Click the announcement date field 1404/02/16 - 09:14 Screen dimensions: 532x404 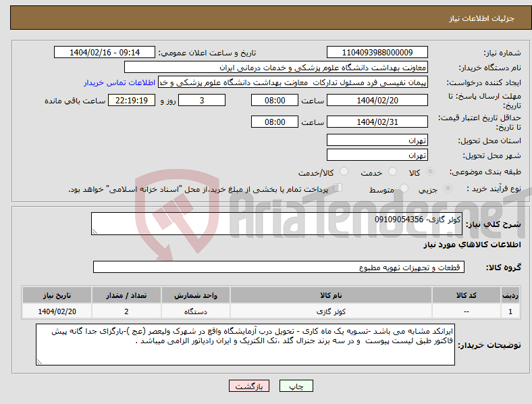click(x=105, y=52)
